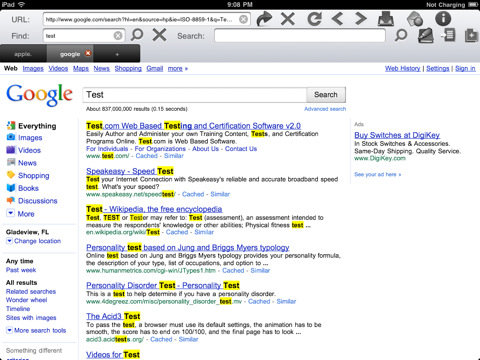The width and height of the screenshot is (480, 360).
Task: Click the arrow-into-page import icon
Action: (x=448, y=35)
